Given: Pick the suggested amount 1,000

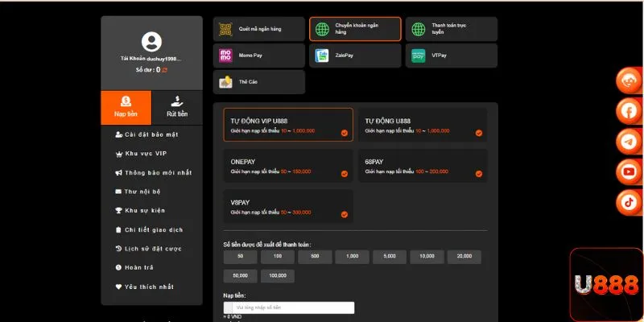Looking at the screenshot, I should coord(352,257).
